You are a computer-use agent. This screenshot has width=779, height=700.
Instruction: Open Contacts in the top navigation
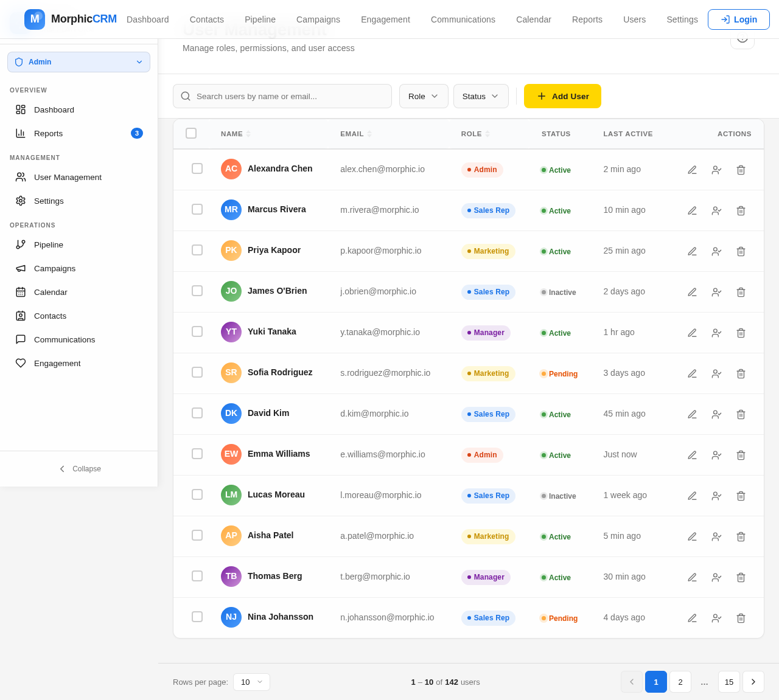click(207, 19)
